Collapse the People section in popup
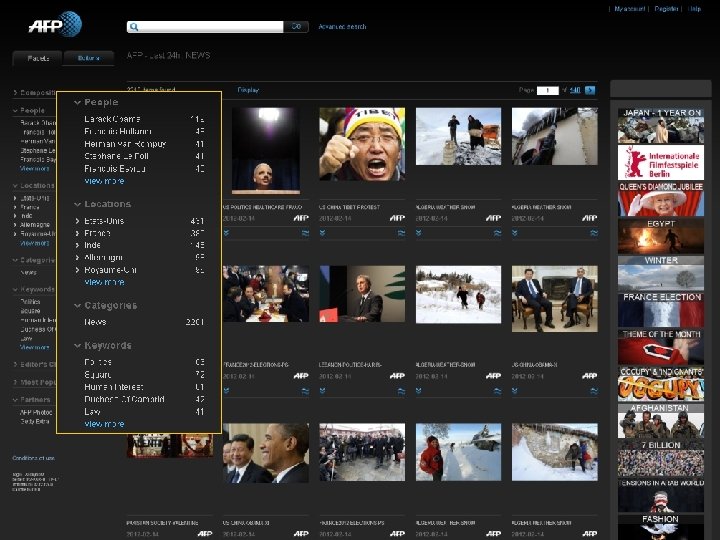 pyautogui.click(x=78, y=102)
